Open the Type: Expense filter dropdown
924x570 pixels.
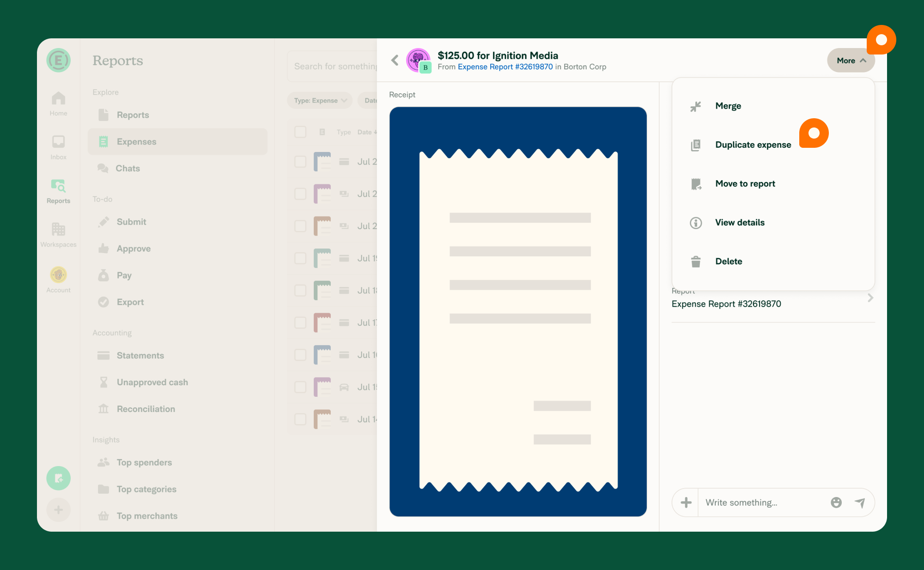coord(319,100)
